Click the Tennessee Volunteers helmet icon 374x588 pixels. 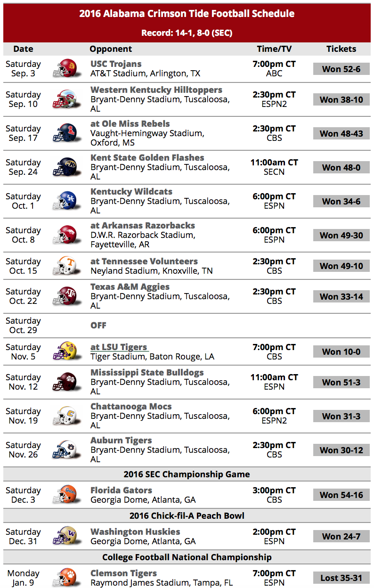(65, 266)
